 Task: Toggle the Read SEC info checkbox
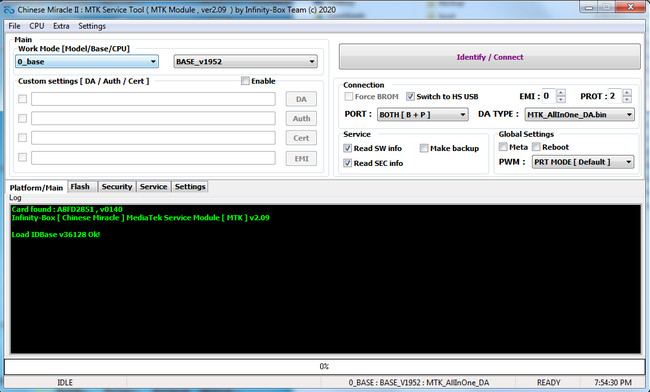point(347,163)
